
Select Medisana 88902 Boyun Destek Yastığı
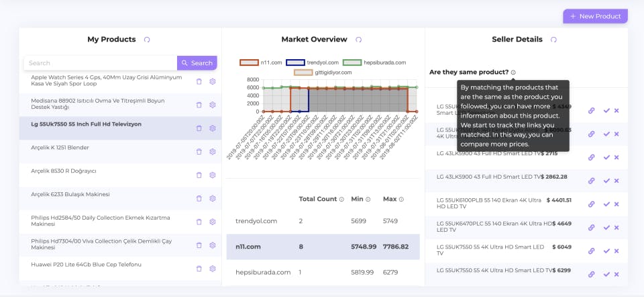(120, 105)
